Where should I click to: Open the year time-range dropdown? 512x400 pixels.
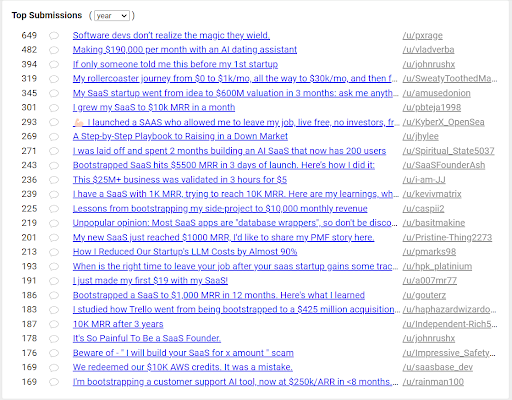point(112,16)
